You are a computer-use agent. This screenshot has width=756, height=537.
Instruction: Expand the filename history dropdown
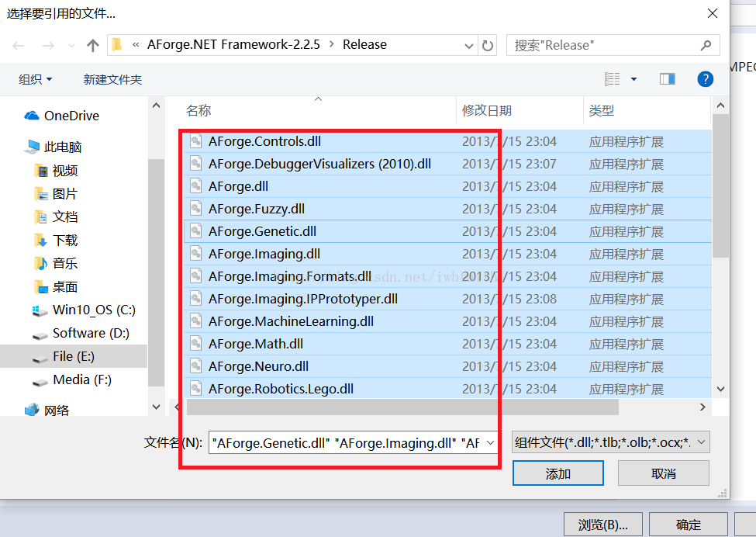(x=491, y=443)
